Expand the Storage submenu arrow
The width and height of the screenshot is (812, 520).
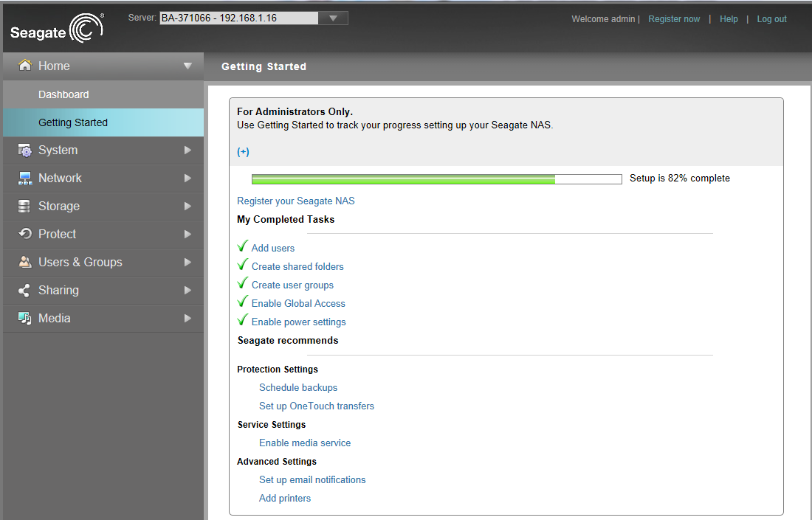coord(187,206)
